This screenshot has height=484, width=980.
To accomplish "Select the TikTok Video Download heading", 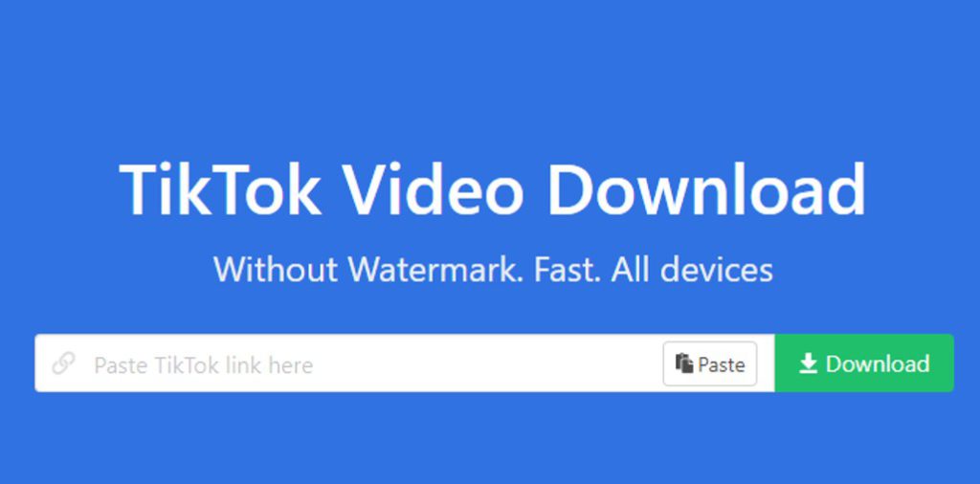I will point(492,189).
